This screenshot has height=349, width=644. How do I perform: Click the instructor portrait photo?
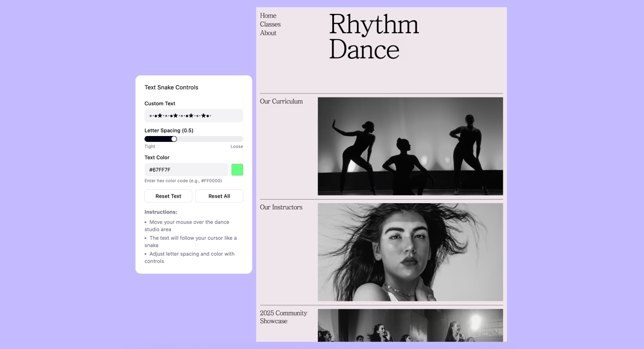coord(410,251)
